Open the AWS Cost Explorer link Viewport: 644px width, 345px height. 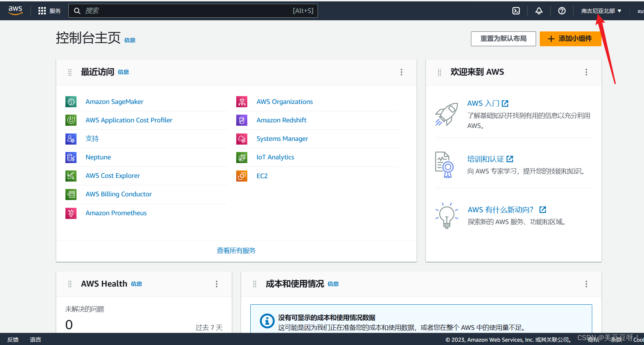(113, 176)
